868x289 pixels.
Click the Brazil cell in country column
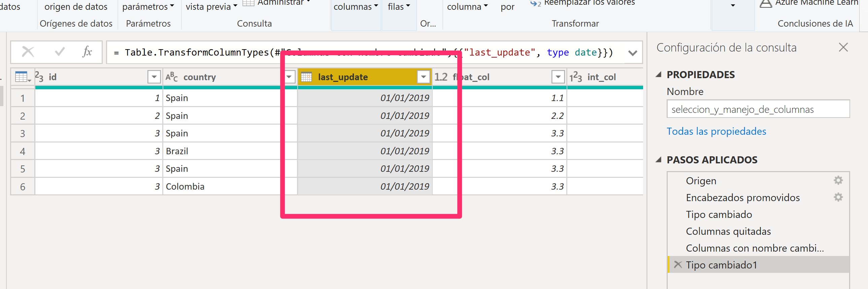tap(230, 151)
